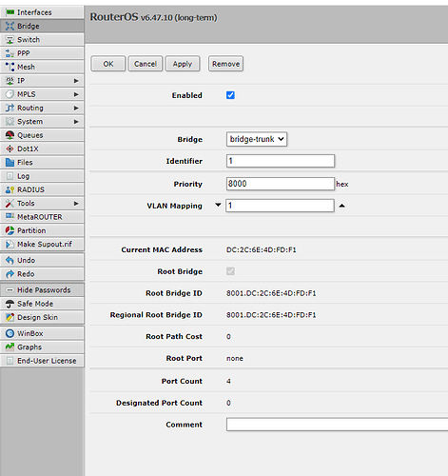
Task: Open Queues via its icon
Action: pyautogui.click(x=10, y=135)
